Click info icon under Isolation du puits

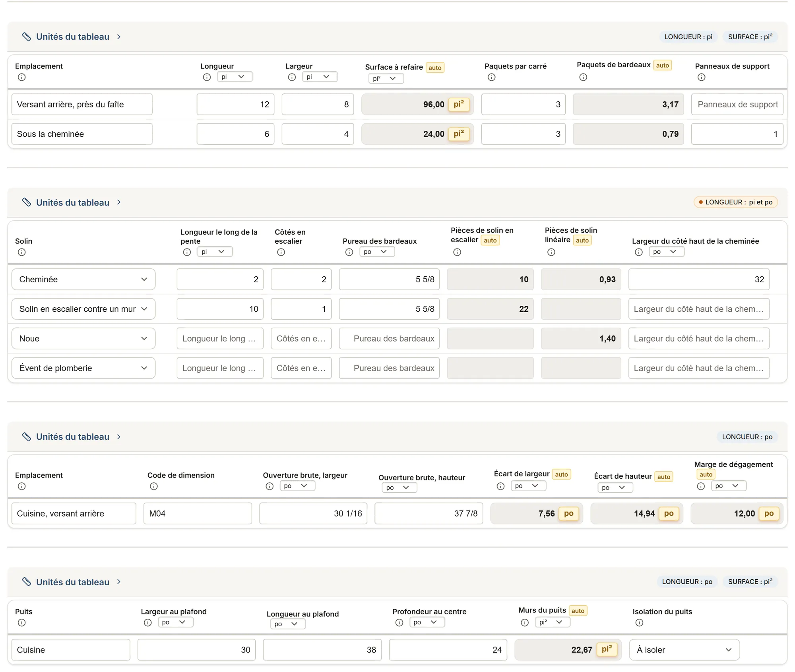[639, 623]
